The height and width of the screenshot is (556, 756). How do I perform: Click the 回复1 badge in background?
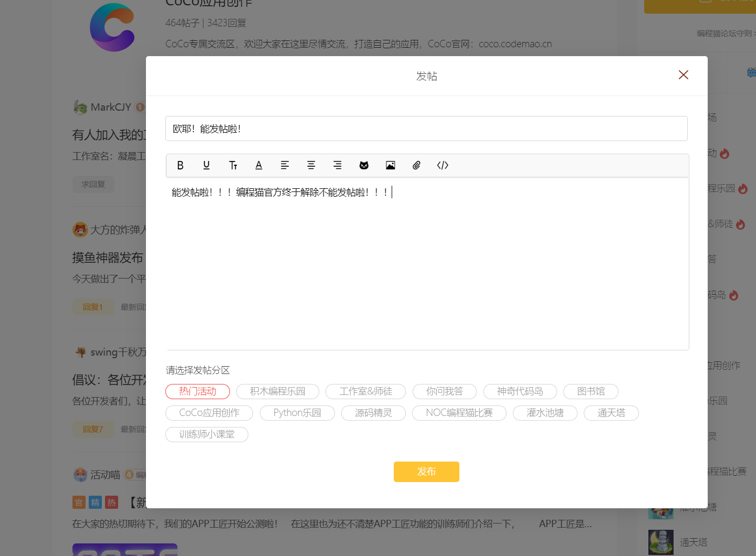click(x=93, y=307)
